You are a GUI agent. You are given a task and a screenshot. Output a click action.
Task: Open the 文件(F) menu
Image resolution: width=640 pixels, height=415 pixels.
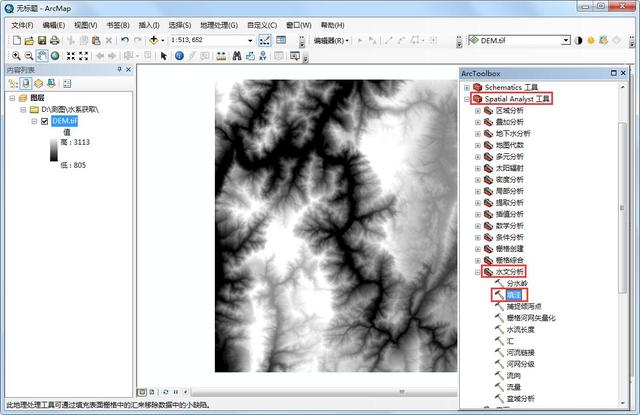point(22,25)
